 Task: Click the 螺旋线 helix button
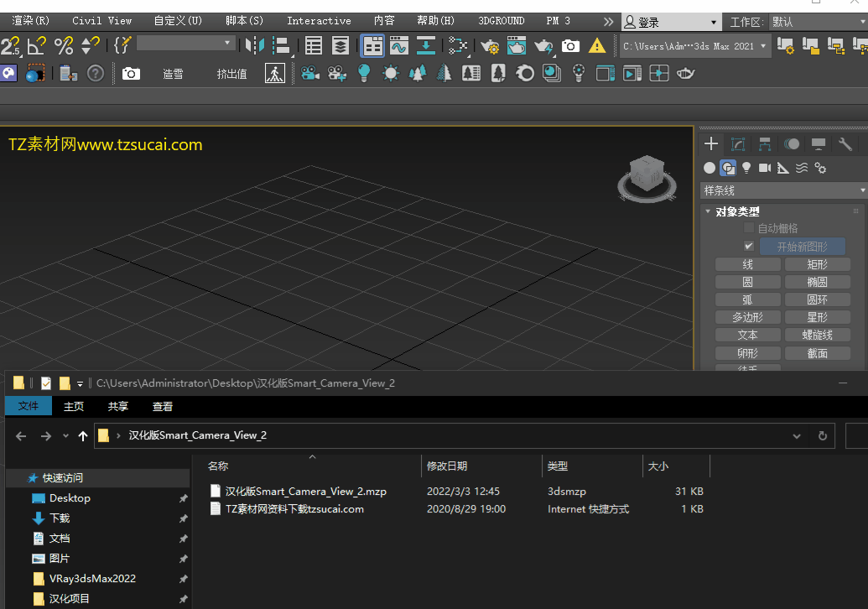[x=817, y=335]
